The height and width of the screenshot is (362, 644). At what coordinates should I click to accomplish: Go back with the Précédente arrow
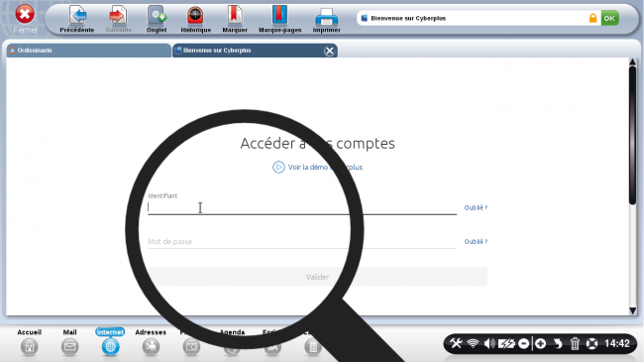click(x=77, y=19)
